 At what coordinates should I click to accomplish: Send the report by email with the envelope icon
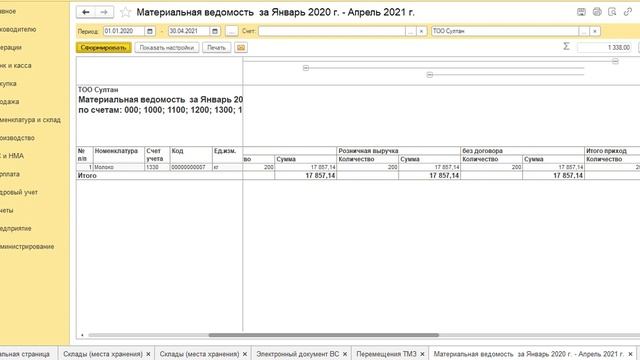[x=241, y=48]
